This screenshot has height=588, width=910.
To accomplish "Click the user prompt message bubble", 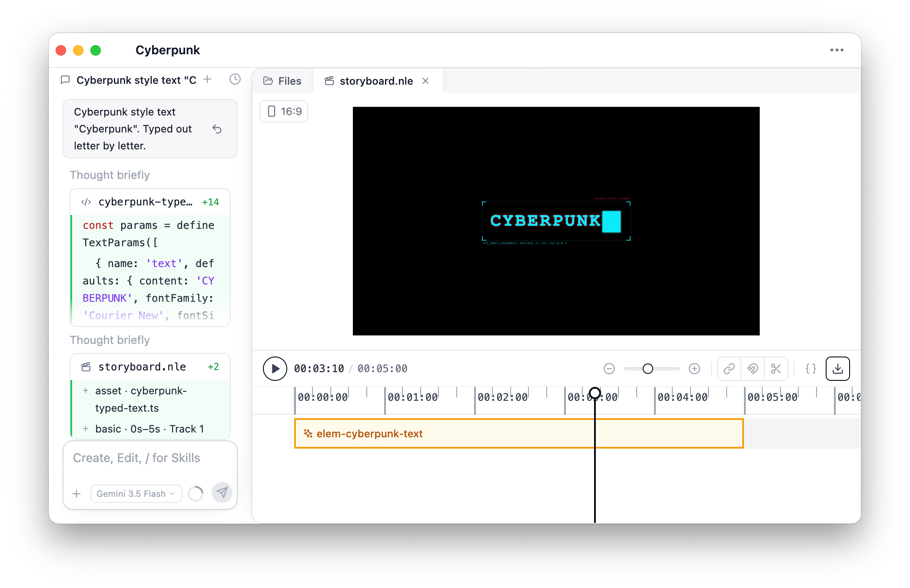I will pyautogui.click(x=150, y=129).
